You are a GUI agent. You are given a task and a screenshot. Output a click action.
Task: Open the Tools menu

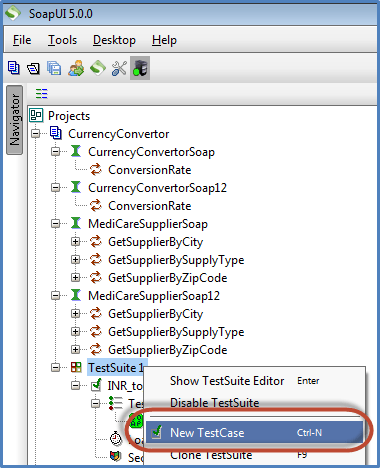tap(62, 40)
